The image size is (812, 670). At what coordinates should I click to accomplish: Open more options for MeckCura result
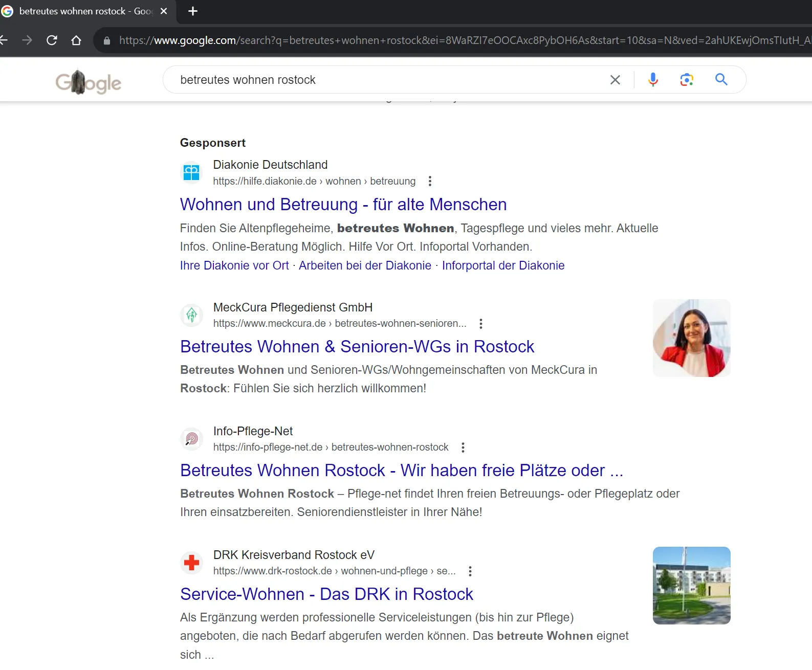pyautogui.click(x=480, y=324)
